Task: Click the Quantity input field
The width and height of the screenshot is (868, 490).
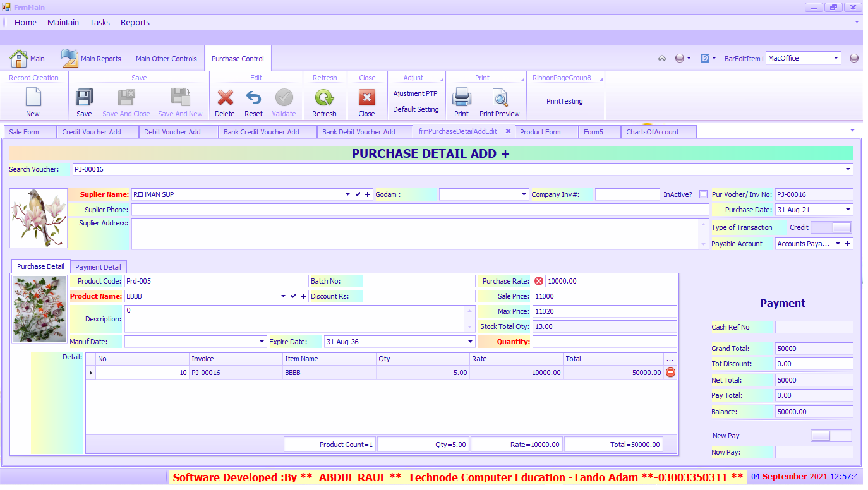Action: pyautogui.click(x=605, y=342)
